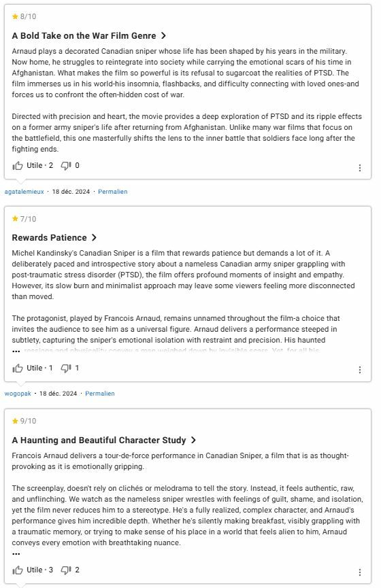Expand the rest of the 9/10 review

16,553
